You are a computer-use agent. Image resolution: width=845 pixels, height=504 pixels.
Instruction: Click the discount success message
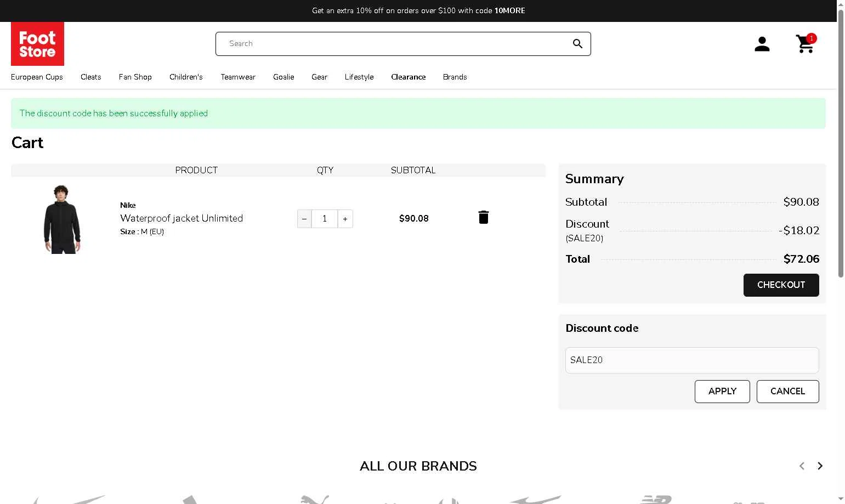click(114, 114)
